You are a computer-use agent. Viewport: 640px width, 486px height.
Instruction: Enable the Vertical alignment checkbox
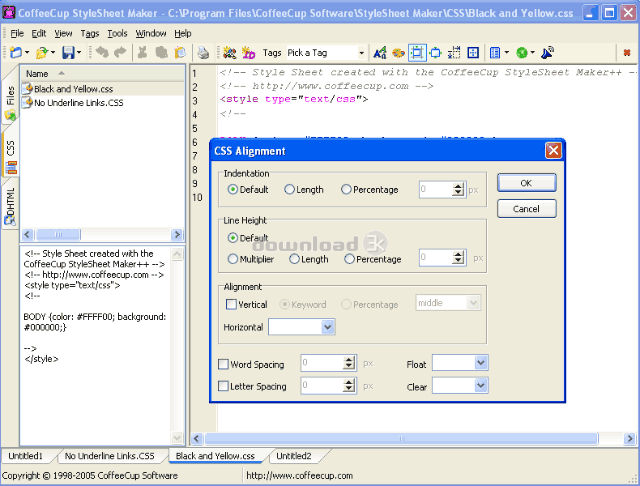[231, 304]
